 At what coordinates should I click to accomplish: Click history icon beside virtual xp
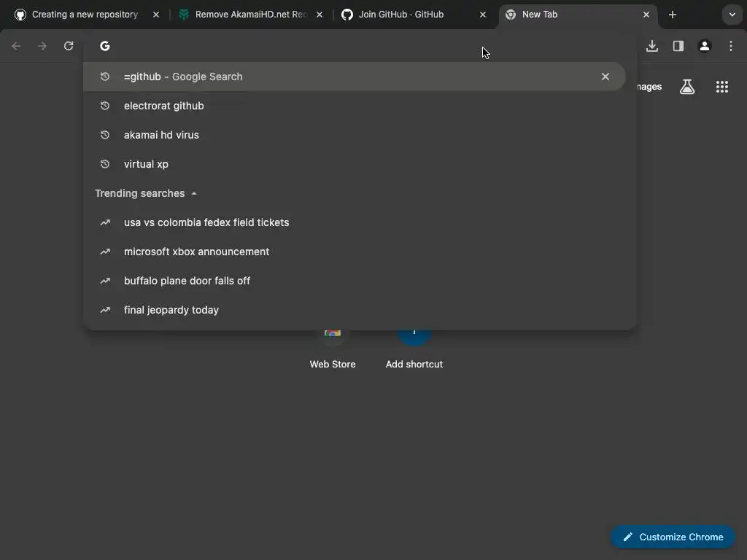pyautogui.click(x=105, y=164)
